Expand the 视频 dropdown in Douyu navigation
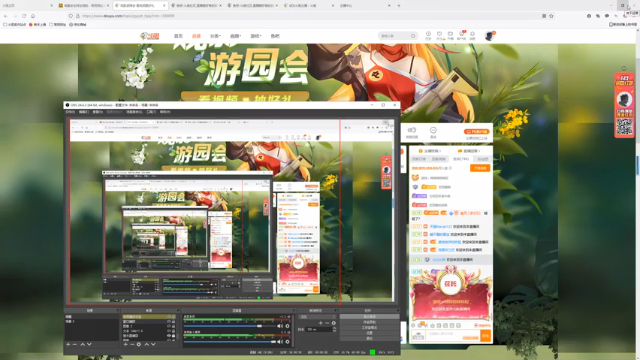 (x=235, y=36)
